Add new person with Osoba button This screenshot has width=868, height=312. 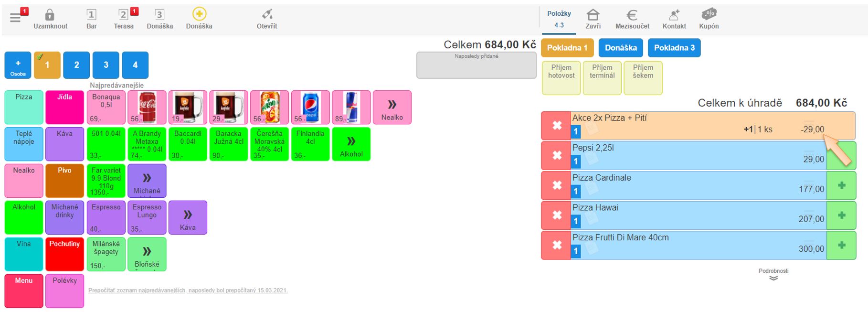(18, 65)
